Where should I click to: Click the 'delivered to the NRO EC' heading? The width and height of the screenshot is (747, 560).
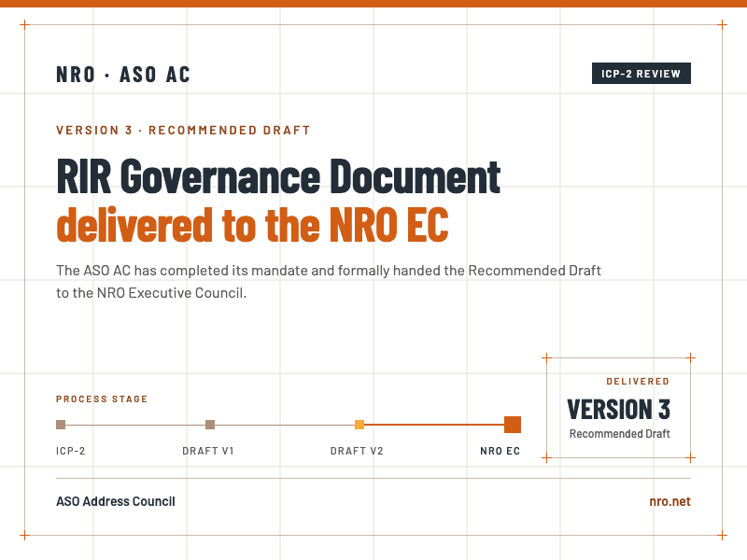[252, 224]
